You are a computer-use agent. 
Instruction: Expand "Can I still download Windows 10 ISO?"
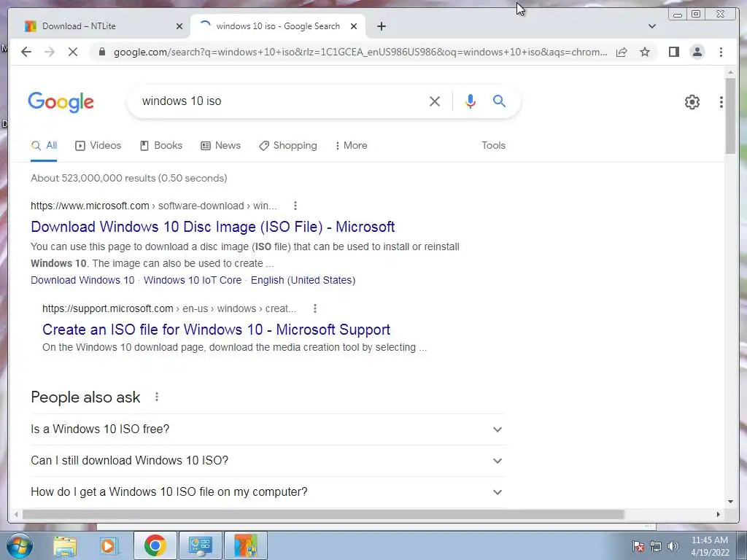coord(267,461)
